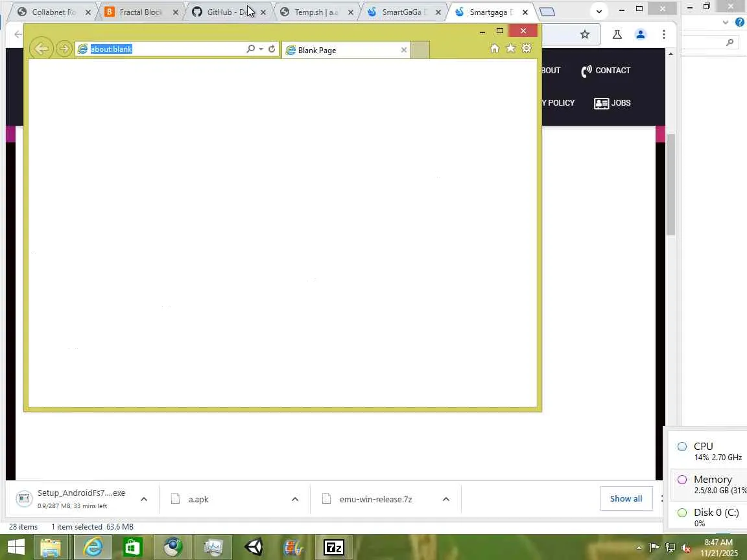Open Task Manager taskbar icon

click(213, 547)
